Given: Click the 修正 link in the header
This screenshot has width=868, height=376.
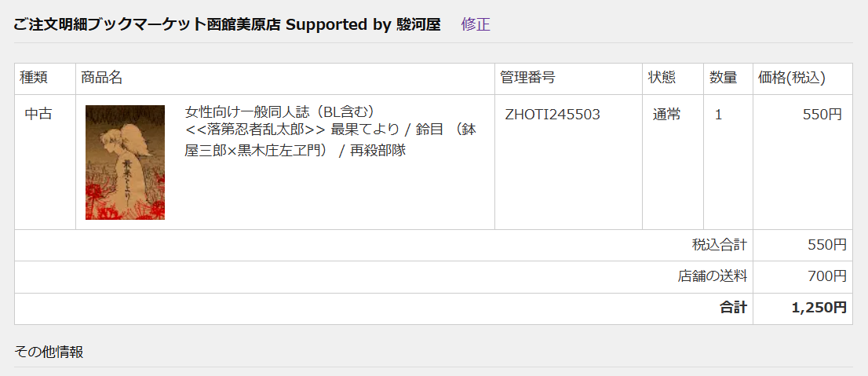Looking at the screenshot, I should [476, 24].
